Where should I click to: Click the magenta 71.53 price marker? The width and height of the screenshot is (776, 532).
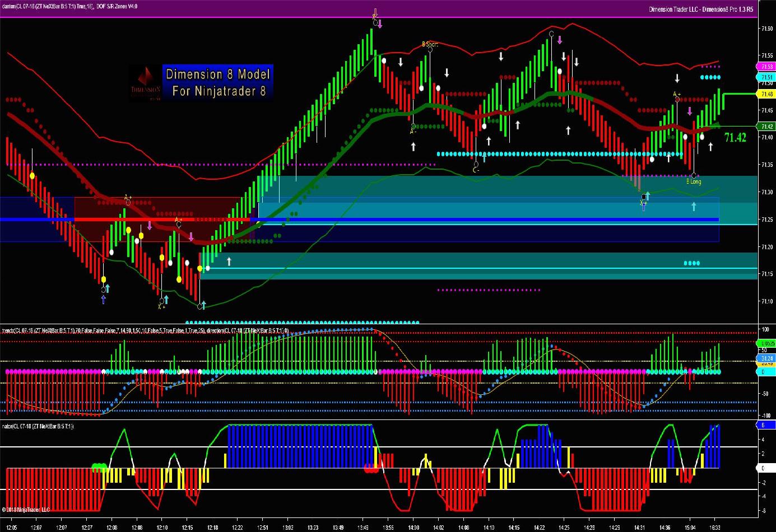[766, 67]
